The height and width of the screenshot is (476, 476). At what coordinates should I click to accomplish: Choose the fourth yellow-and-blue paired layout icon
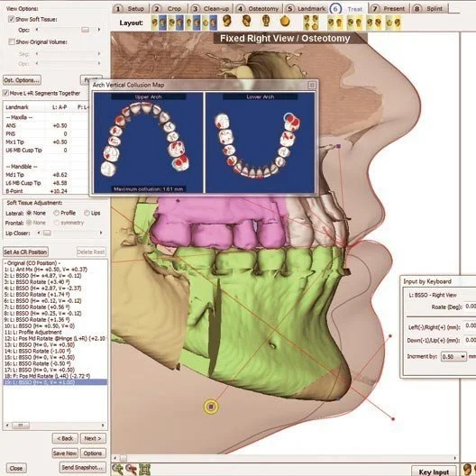209,23
